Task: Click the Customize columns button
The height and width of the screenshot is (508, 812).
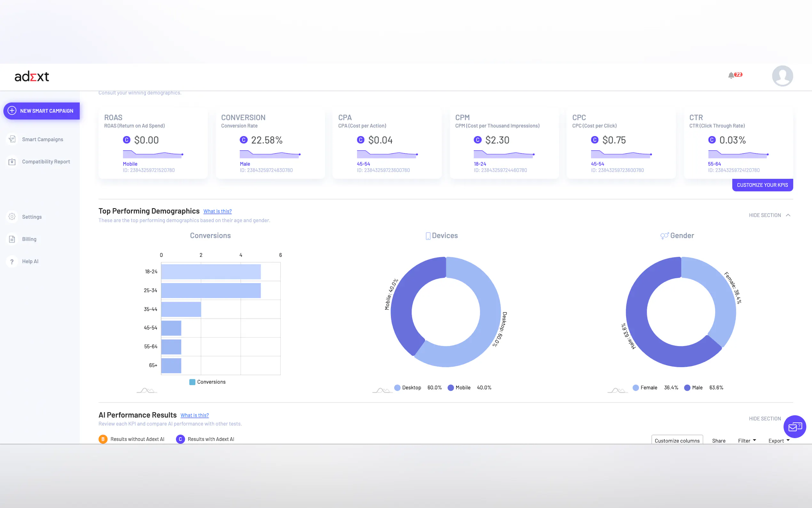Action: (x=677, y=441)
